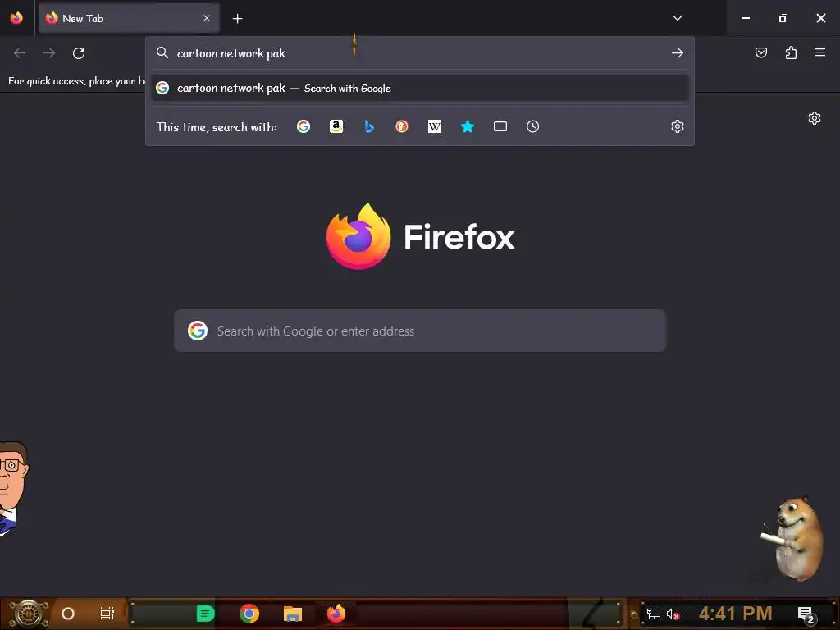
Task: Open the green notes app on taskbar
Action: 205,614
